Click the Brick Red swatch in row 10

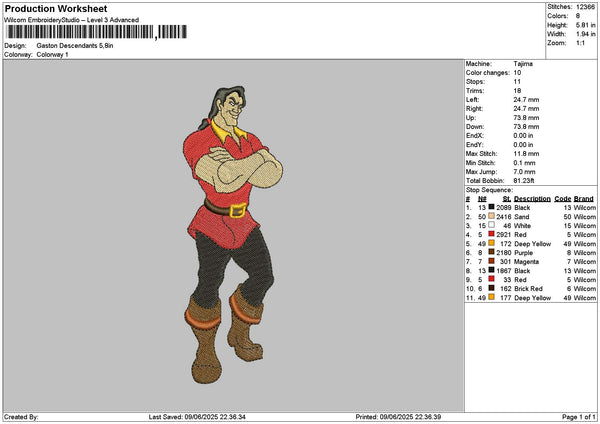click(x=491, y=288)
